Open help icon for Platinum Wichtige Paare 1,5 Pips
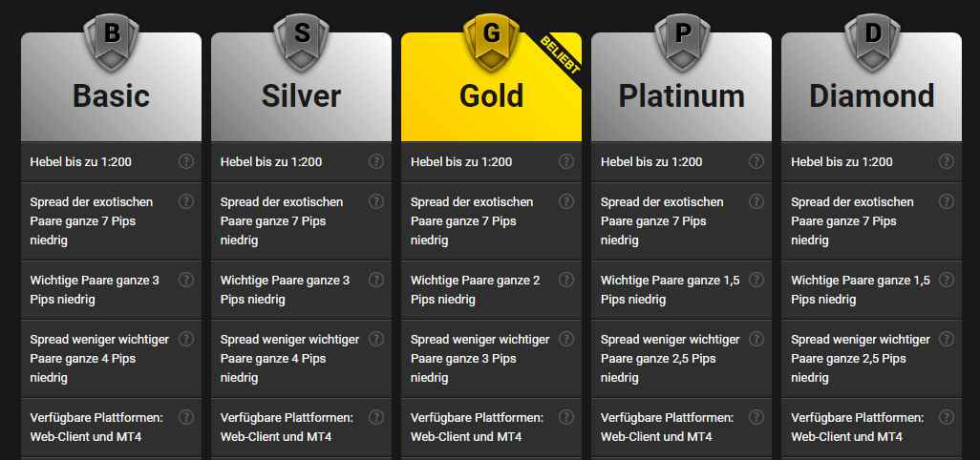The height and width of the screenshot is (460, 980). pos(756,280)
